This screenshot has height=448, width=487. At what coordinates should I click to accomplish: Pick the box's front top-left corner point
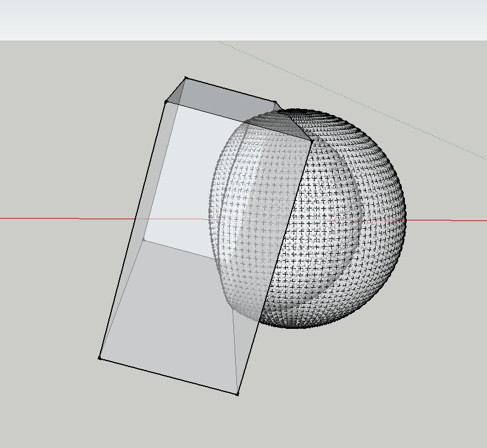point(166,102)
